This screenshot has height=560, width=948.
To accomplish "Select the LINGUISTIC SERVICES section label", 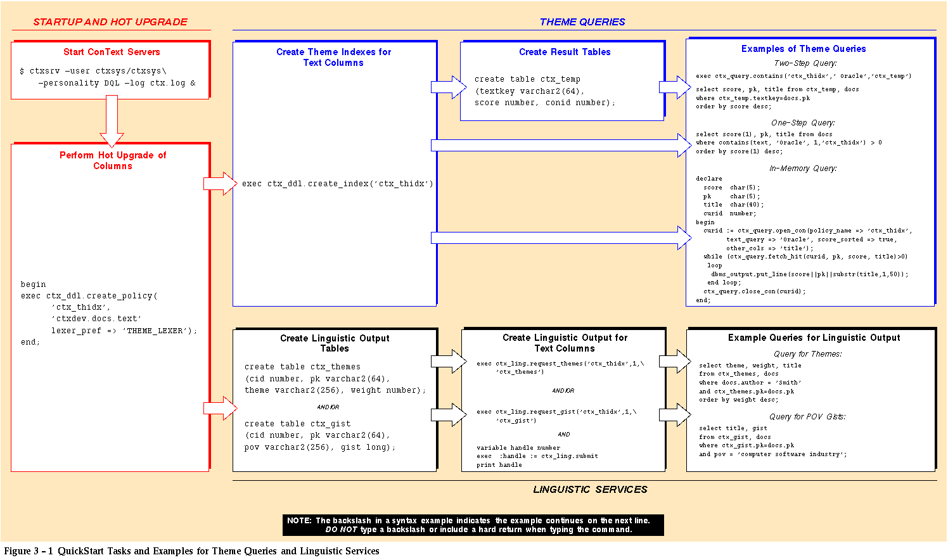I will 590,490.
